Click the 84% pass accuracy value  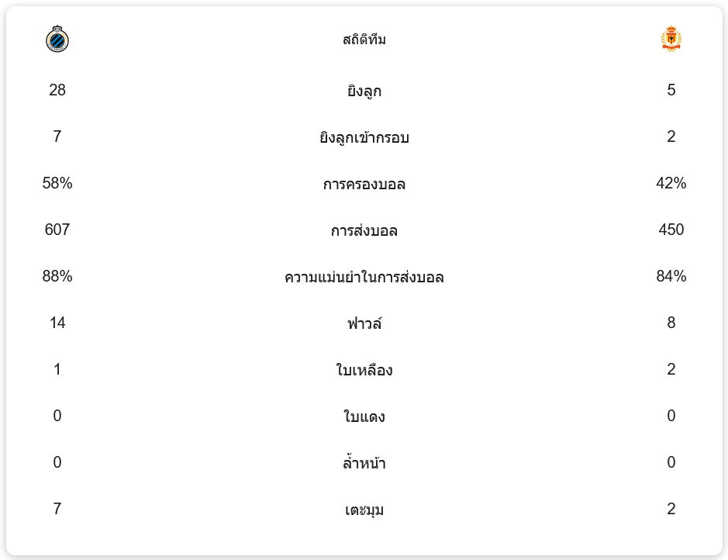[x=671, y=276]
